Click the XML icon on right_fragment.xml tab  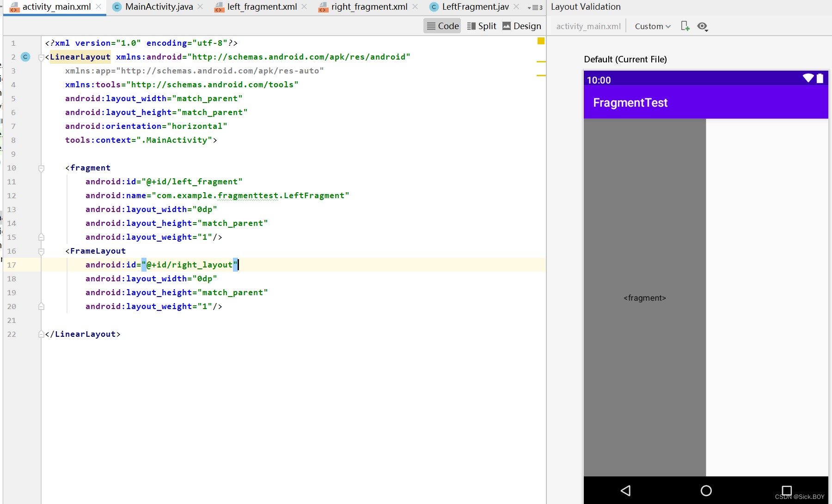(323, 8)
